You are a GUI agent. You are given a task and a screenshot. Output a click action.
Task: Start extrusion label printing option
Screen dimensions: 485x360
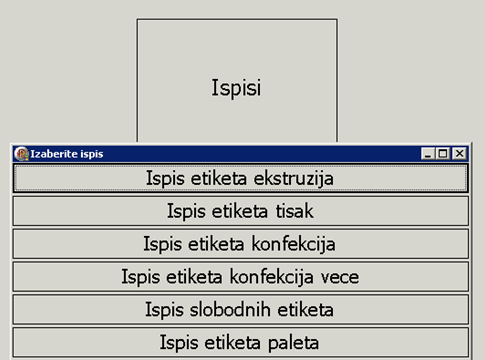240,178
